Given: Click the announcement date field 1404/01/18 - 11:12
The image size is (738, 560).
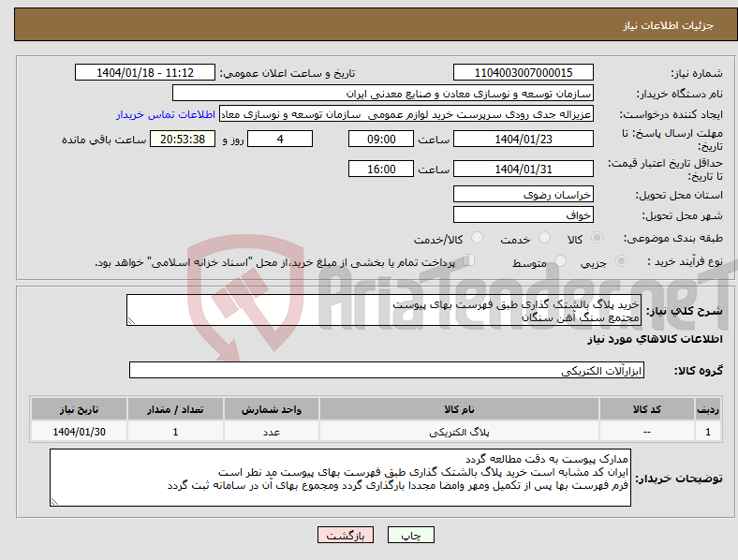Looking at the screenshot, I should [145, 72].
